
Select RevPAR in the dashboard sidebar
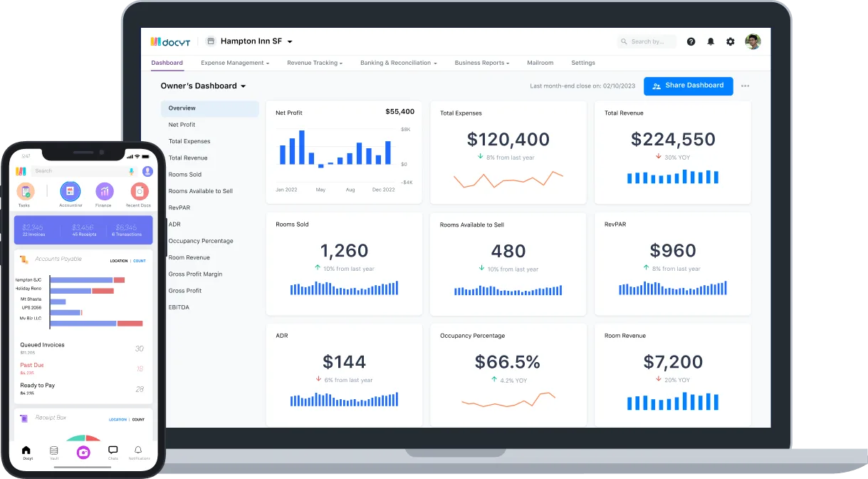point(179,207)
